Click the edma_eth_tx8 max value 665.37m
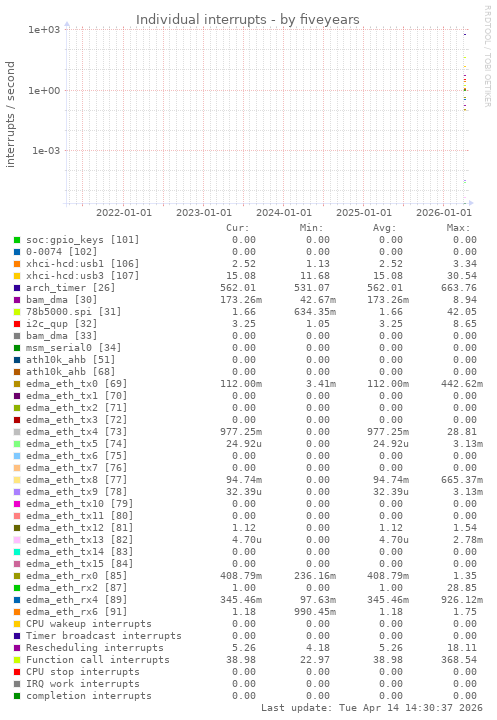Screen dimensions: 497x720 [x=462, y=479]
